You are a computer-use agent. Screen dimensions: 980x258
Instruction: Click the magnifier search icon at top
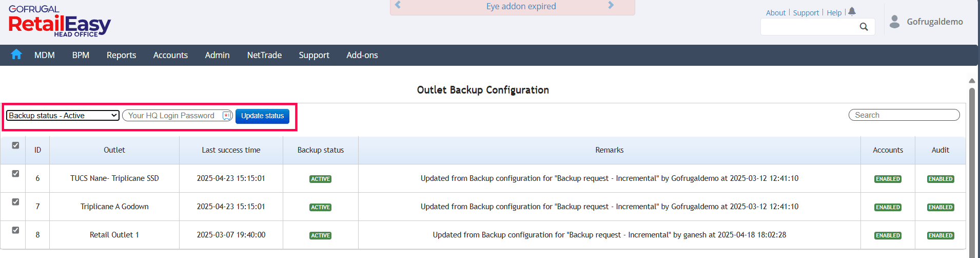[864, 27]
